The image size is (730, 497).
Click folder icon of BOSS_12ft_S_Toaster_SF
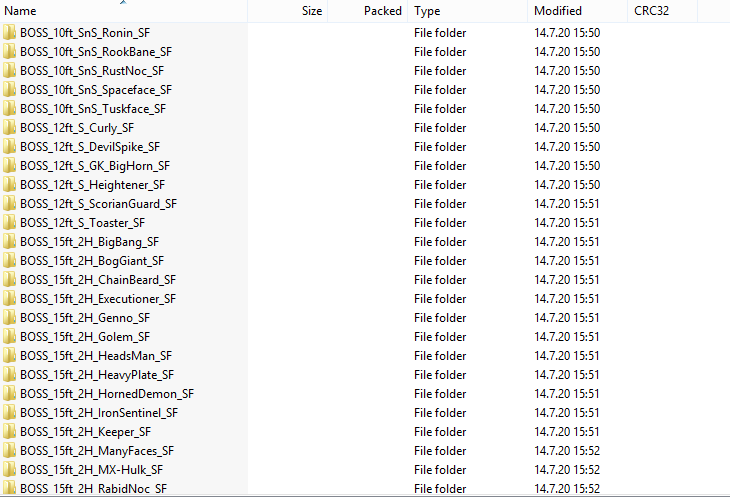(9, 223)
